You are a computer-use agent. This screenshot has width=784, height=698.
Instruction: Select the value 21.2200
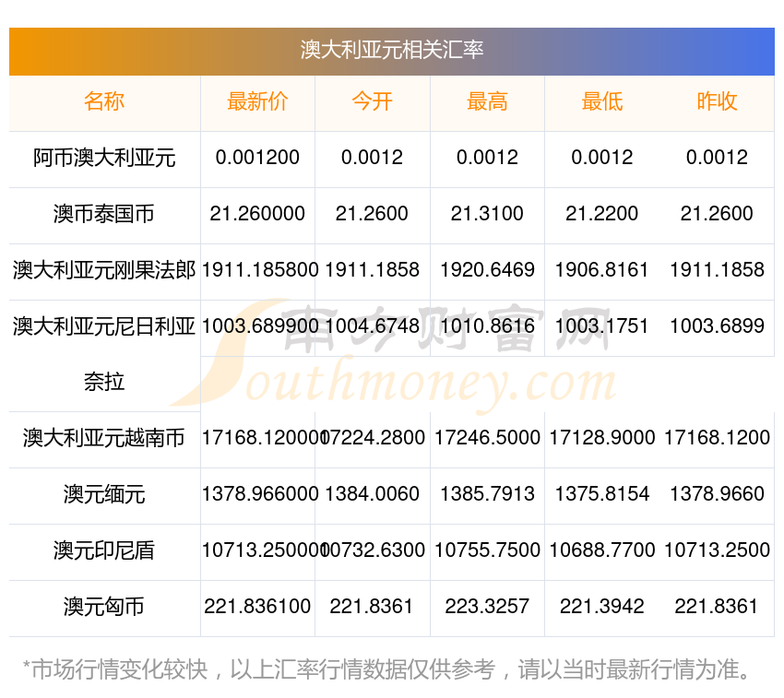tap(602, 214)
